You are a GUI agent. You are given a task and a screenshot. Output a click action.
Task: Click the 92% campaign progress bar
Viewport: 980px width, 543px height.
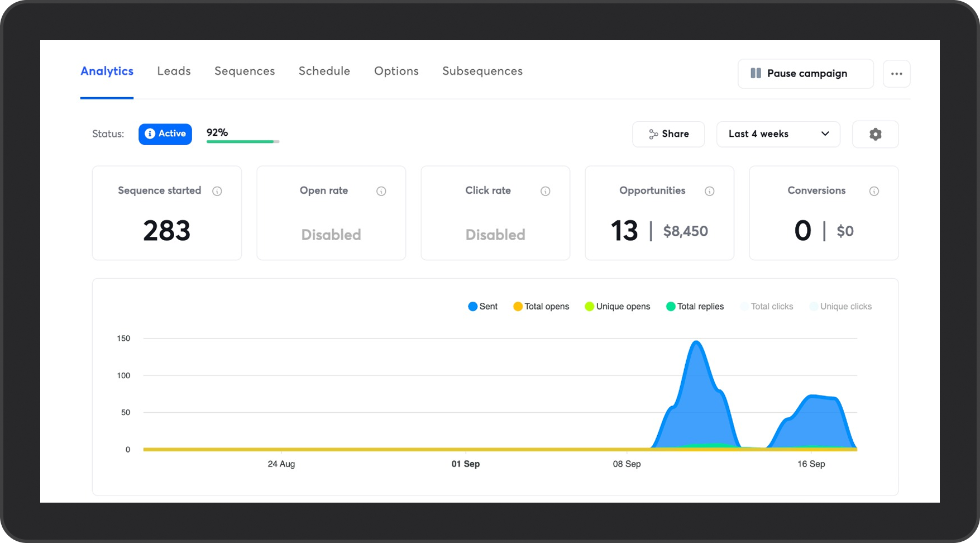coord(243,142)
